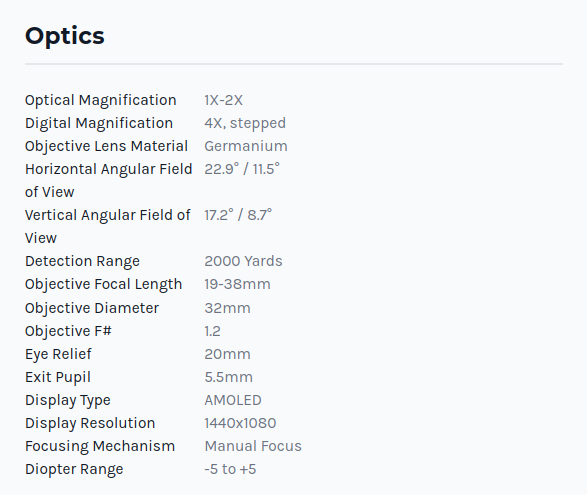Image resolution: width=587 pixels, height=495 pixels.
Task: Click the 20mm eye relief value
Action: [228, 354]
